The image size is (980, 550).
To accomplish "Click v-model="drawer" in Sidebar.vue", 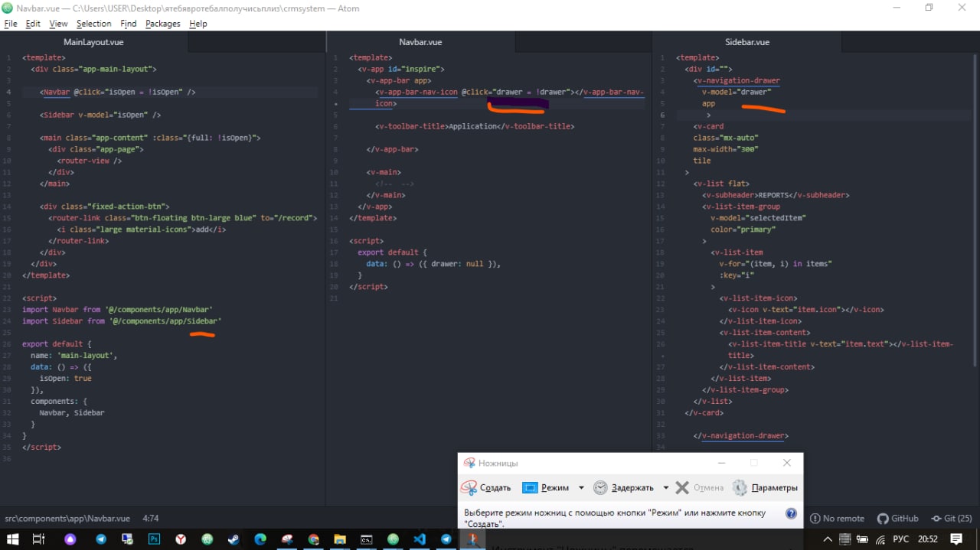I will [x=736, y=92].
